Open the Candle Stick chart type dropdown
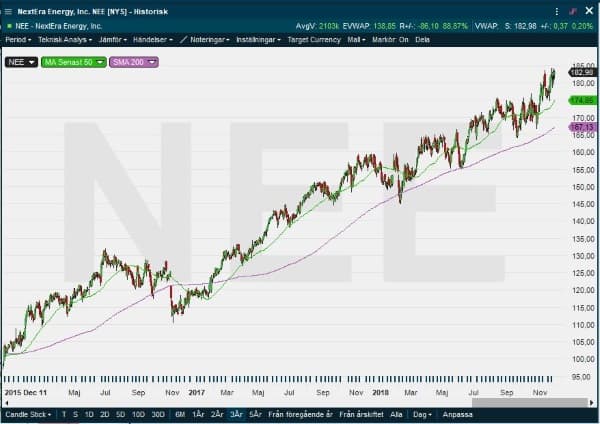Viewport: 600px width, 424px height. click(28, 414)
